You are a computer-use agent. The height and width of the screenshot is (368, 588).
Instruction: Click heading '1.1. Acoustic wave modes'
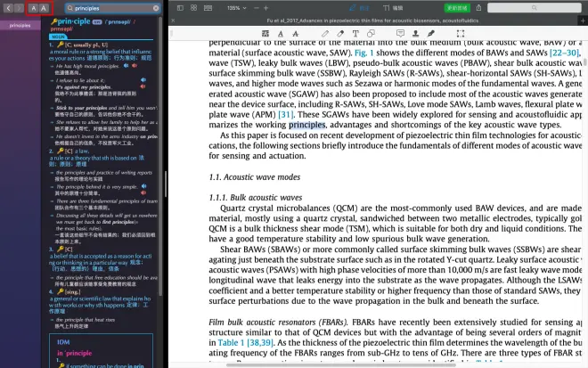point(255,177)
